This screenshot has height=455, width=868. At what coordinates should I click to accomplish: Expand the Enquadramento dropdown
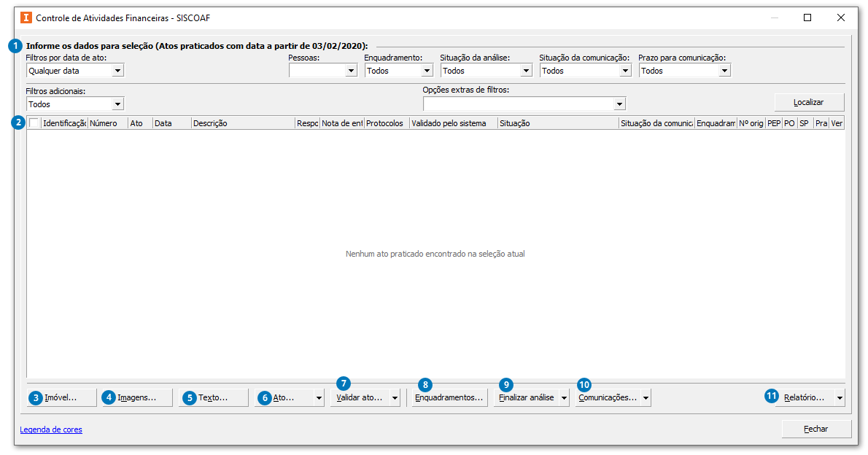pos(398,71)
